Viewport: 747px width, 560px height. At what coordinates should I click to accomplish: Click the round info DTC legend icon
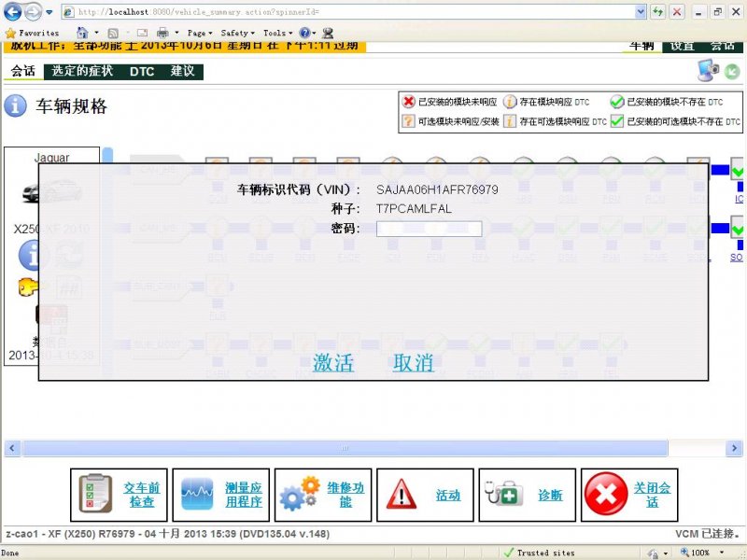510,102
